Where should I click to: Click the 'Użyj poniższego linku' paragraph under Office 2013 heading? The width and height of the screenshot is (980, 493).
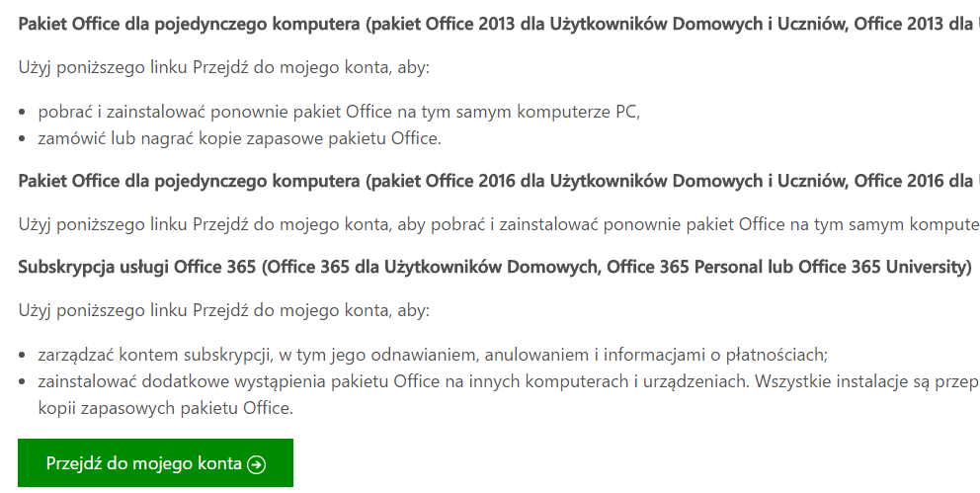(224, 67)
